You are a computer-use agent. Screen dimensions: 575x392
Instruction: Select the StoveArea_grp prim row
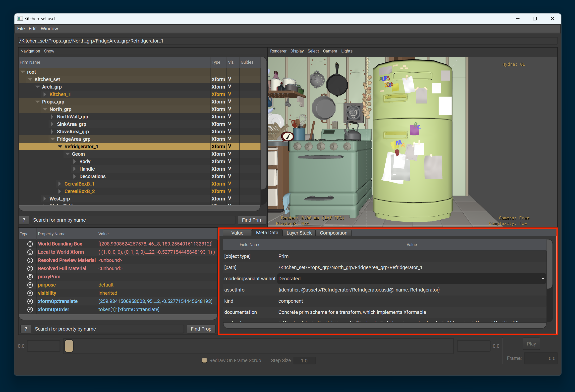click(x=139, y=132)
